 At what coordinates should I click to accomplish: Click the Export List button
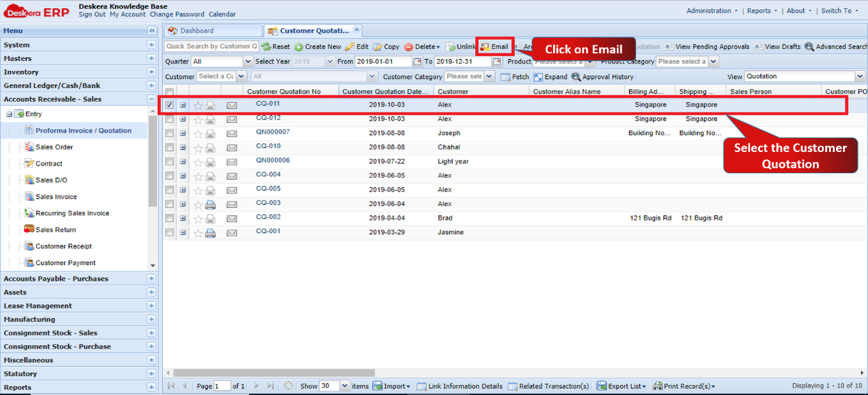(621, 386)
